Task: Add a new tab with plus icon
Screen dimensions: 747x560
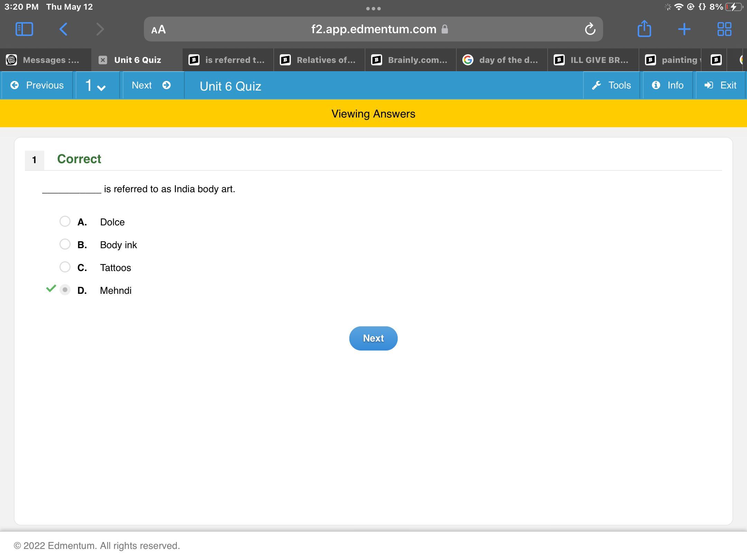Action: point(684,29)
